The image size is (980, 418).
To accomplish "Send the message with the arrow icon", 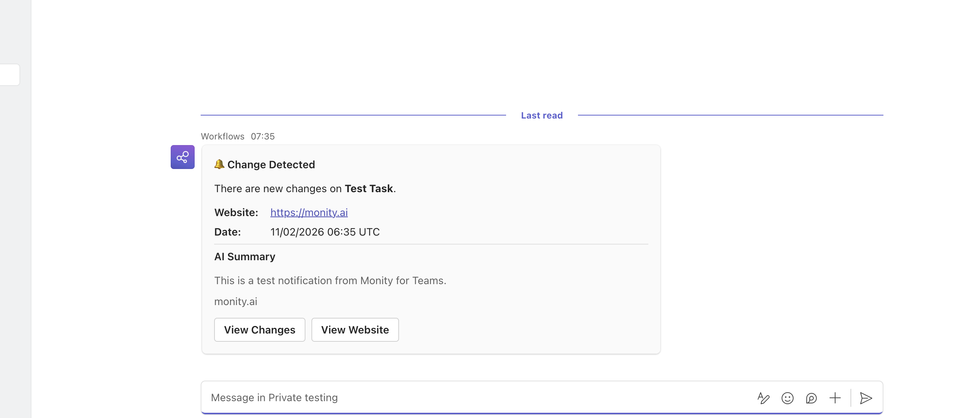I will tap(866, 398).
